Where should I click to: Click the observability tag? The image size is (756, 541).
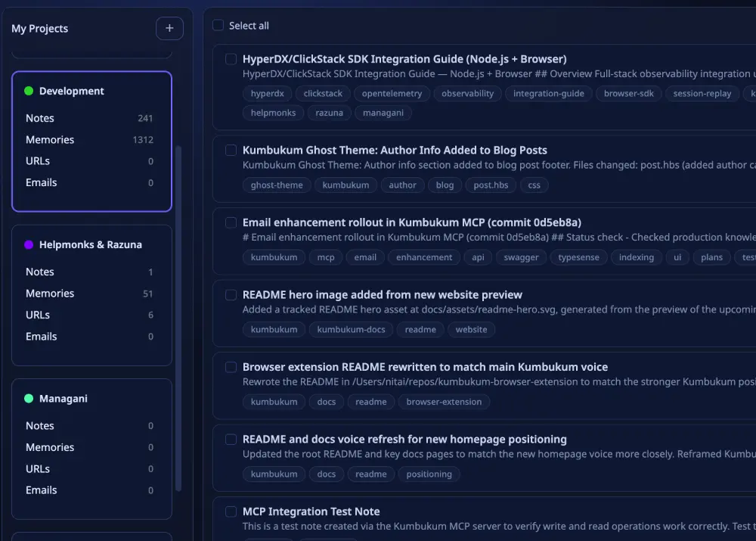click(x=468, y=94)
